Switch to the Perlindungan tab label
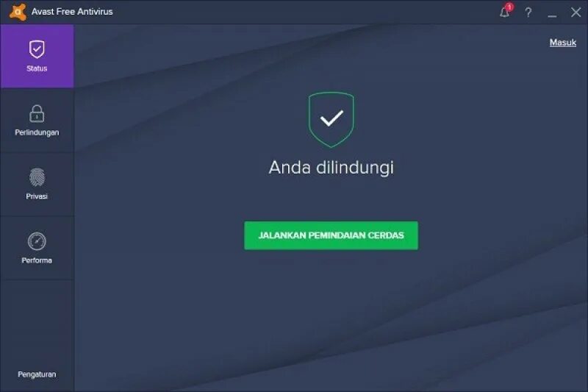This screenshot has width=588, height=392. click(37, 132)
